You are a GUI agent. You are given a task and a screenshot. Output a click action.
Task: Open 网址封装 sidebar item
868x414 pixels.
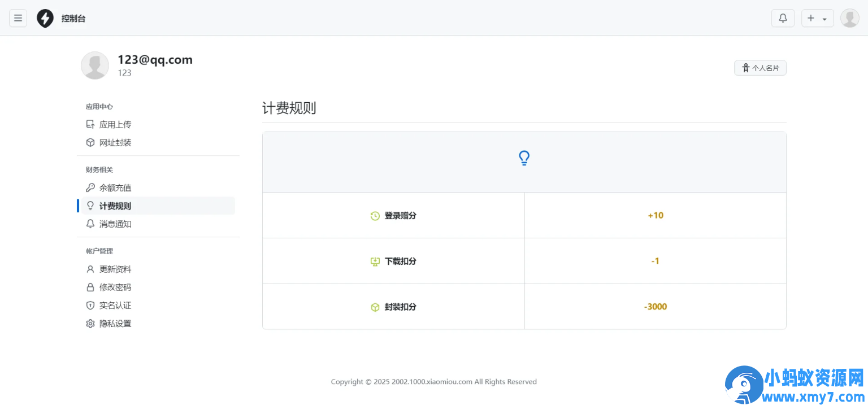(x=158, y=142)
